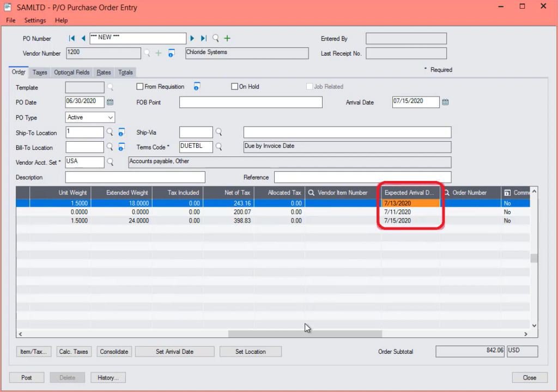
Task: Open PO Number finder magnifier
Action: pos(216,38)
